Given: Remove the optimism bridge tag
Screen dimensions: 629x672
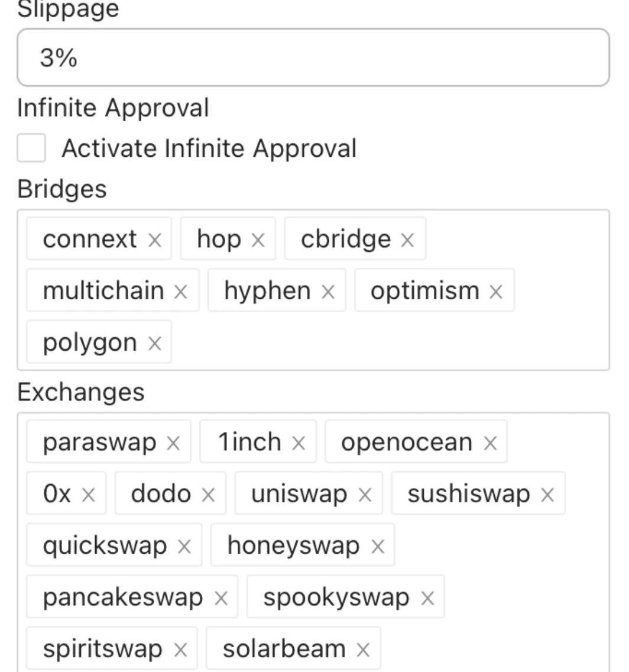Looking at the screenshot, I should coord(496,291).
